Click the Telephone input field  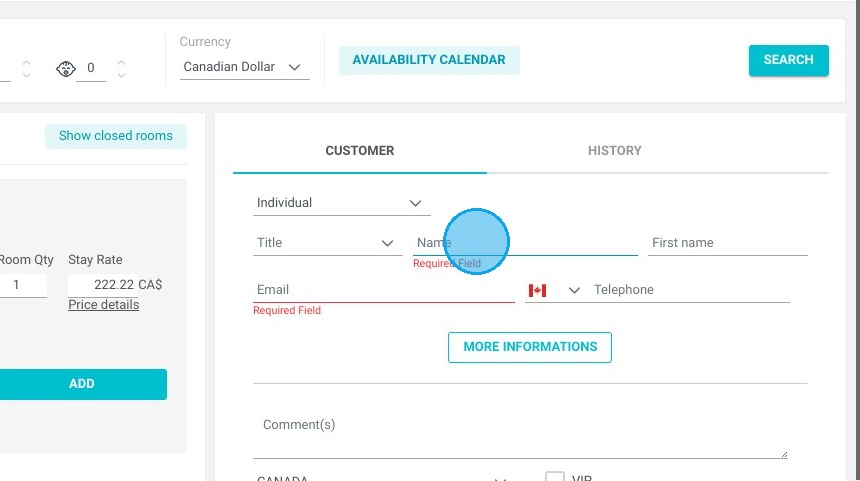[x=691, y=290]
